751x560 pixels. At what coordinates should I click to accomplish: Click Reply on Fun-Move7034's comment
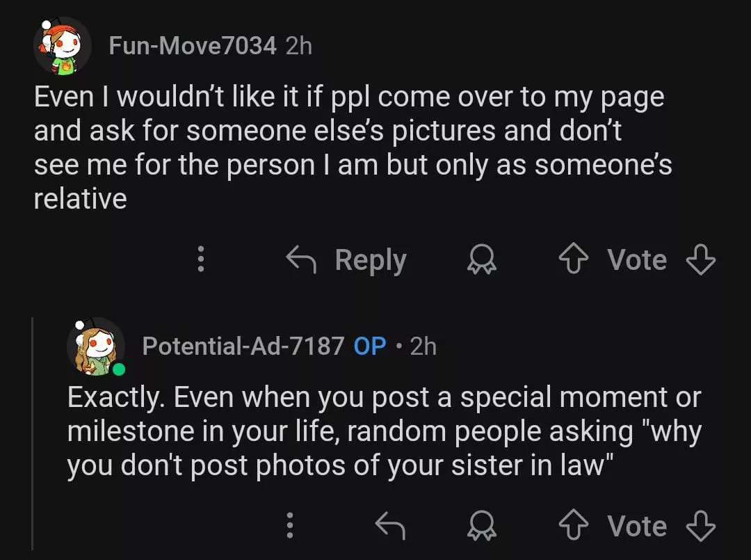[348, 260]
